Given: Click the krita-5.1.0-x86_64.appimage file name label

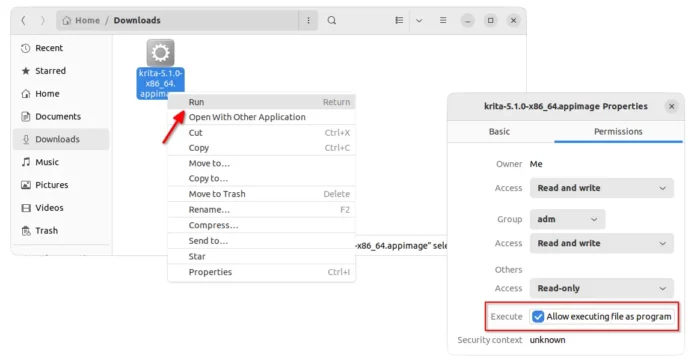Looking at the screenshot, I should pyautogui.click(x=160, y=84).
